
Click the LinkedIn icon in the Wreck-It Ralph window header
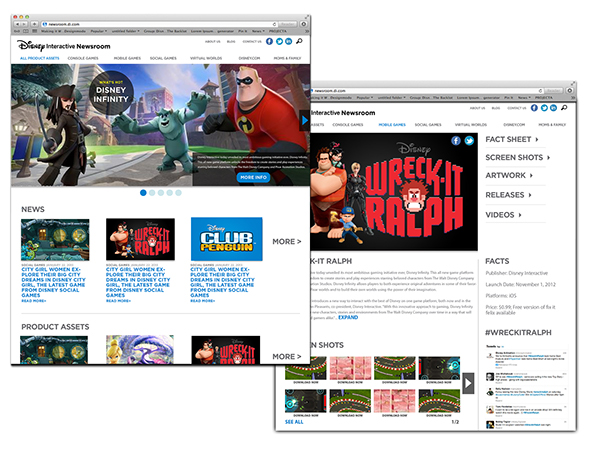coord(553,108)
